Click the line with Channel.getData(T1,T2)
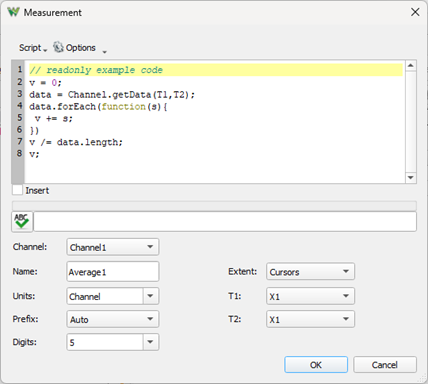Screen dimensions: 428x384 click(x=112, y=95)
